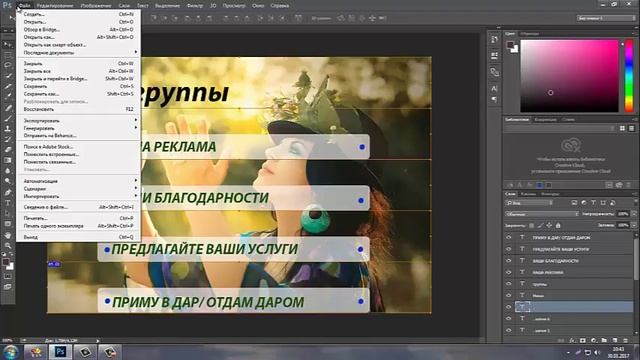The image size is (640, 360).
Task: Expand Автоматизация submenu
Action: (x=78, y=181)
